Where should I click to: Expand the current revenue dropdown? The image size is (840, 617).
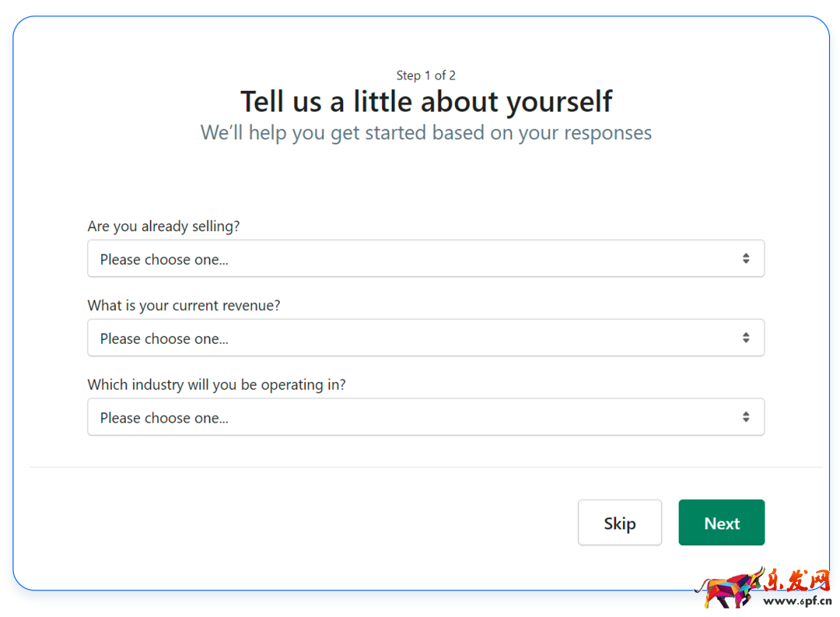point(425,338)
